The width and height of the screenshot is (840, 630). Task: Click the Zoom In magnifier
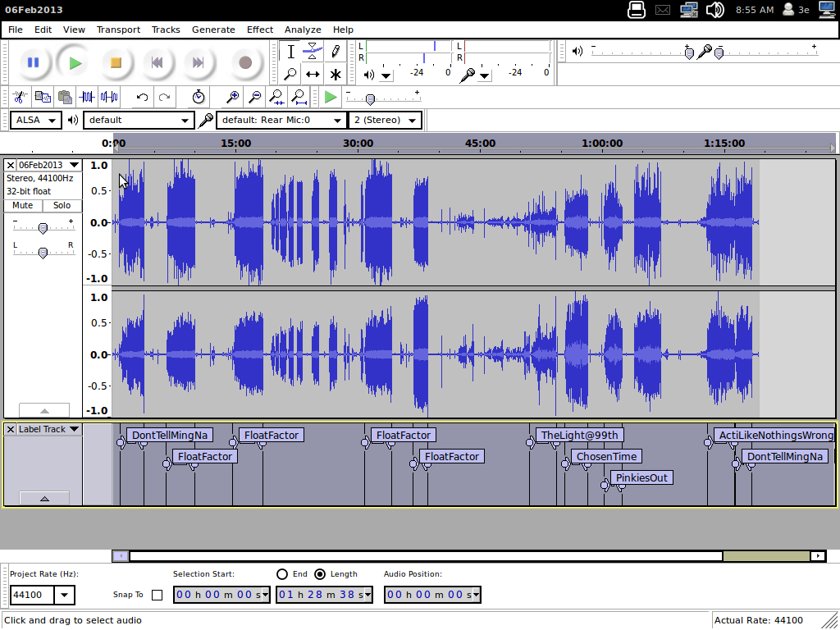pos(233,97)
